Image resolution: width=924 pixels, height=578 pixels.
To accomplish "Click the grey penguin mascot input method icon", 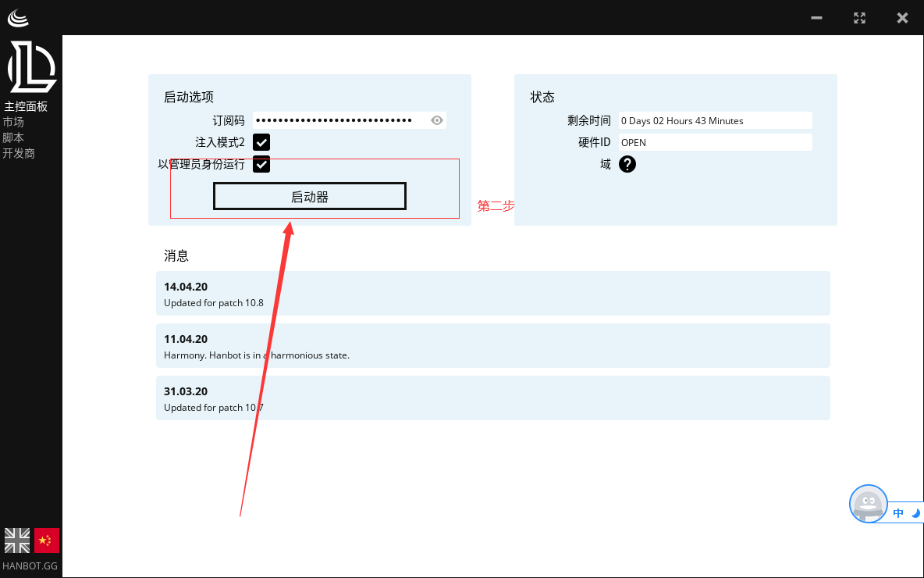I will click(868, 504).
